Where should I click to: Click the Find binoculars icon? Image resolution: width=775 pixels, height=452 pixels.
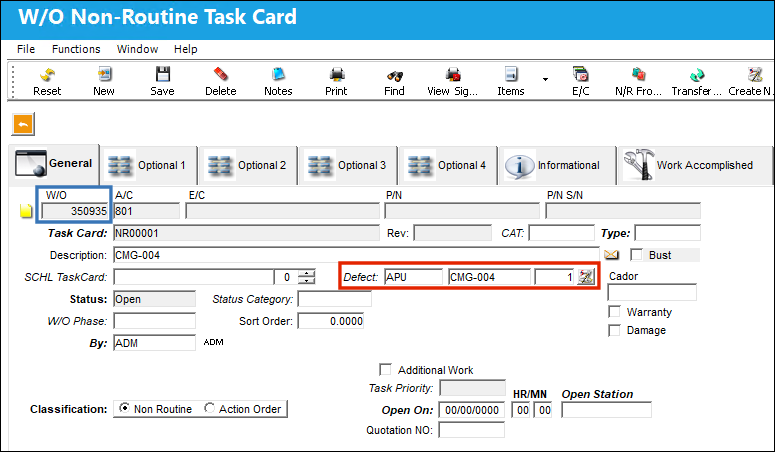pyautogui.click(x=394, y=75)
